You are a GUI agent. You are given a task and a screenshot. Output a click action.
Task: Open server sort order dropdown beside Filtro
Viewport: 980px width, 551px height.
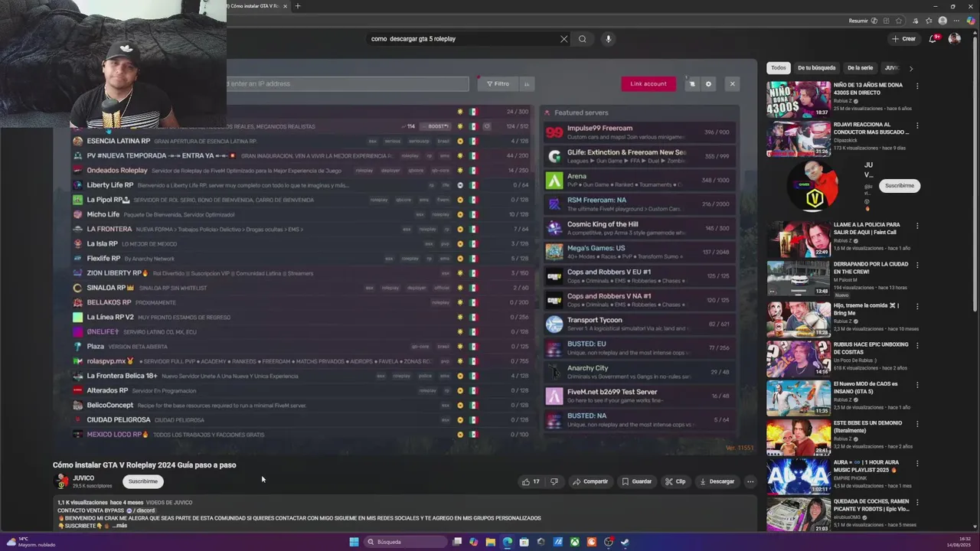(527, 84)
